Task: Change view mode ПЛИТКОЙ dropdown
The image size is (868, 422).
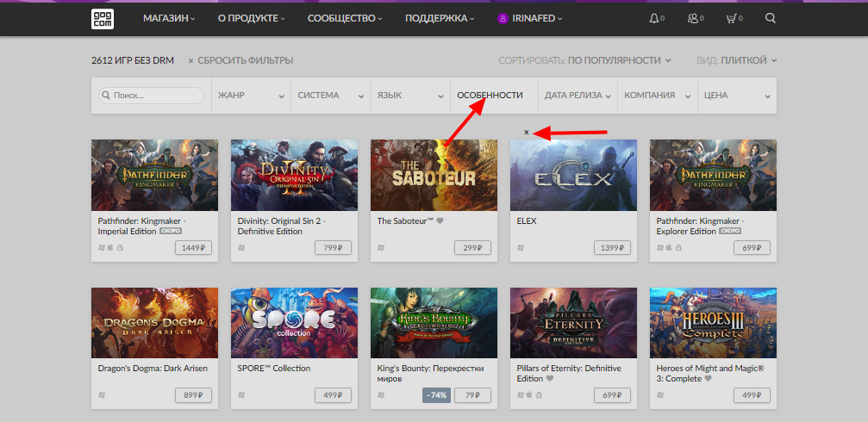Action: click(x=749, y=60)
